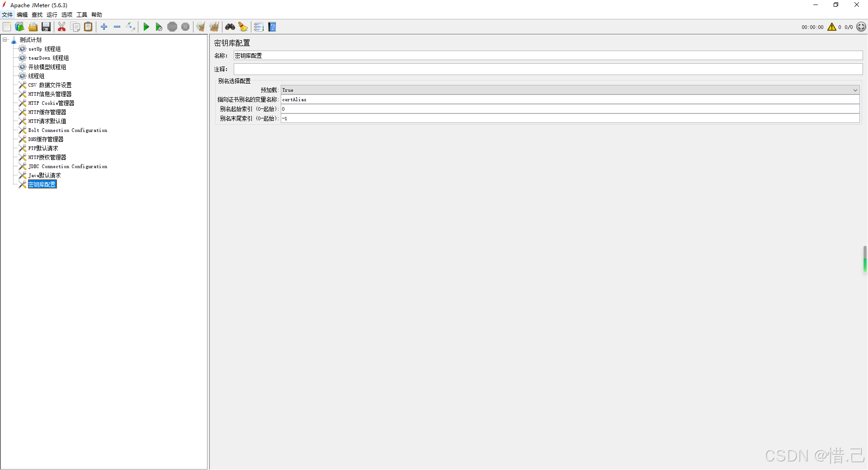The height and width of the screenshot is (470, 868).
Task: Open the Templates icon
Action: (x=19, y=27)
